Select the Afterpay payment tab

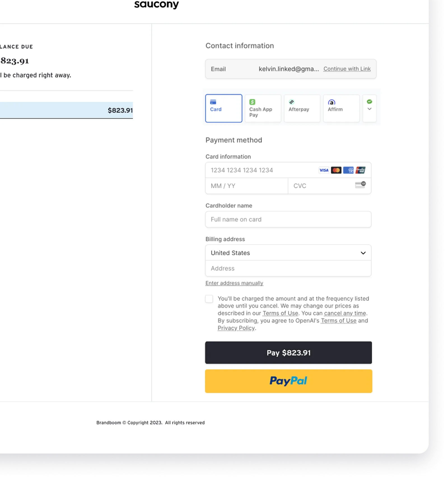(x=302, y=108)
